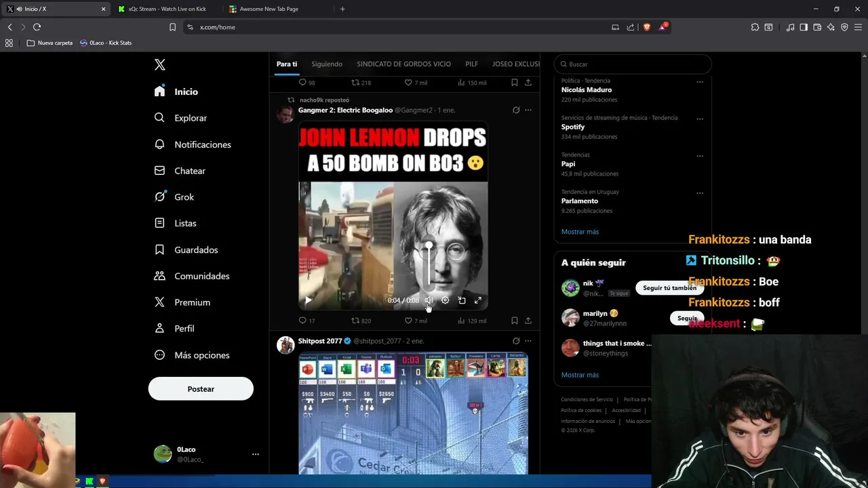The height and width of the screenshot is (488, 868).
Task: Open Brave Wallet icon
Action: (817, 27)
